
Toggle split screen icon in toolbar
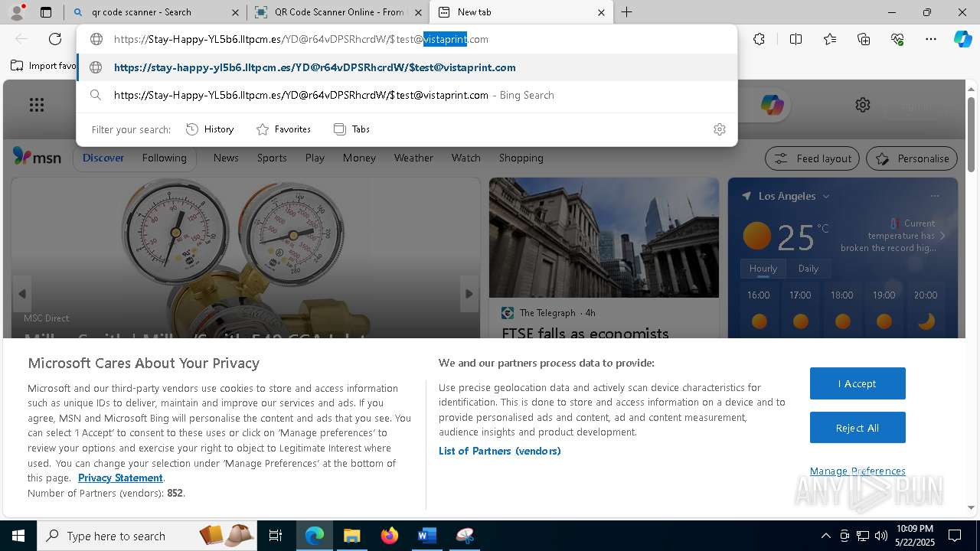795,39
